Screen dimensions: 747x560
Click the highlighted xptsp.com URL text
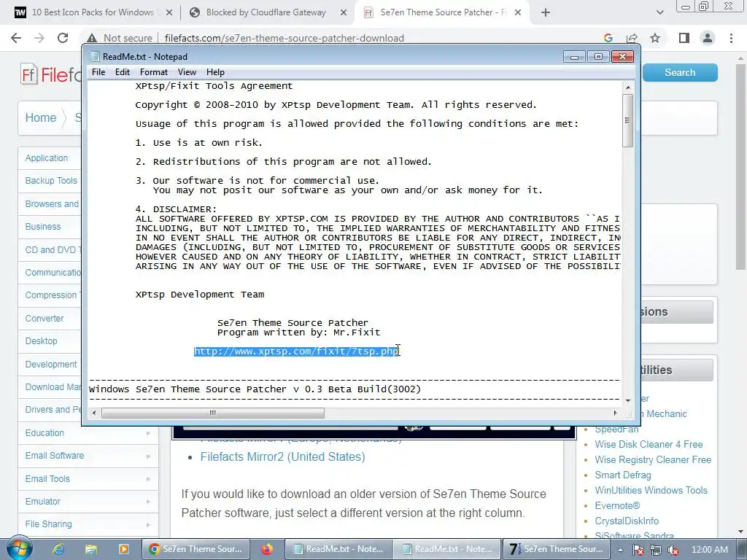click(x=296, y=351)
